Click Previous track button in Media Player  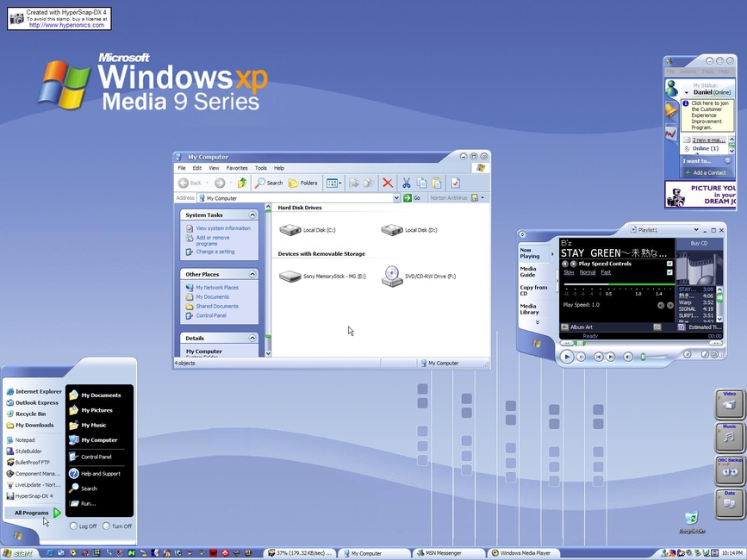(x=598, y=357)
